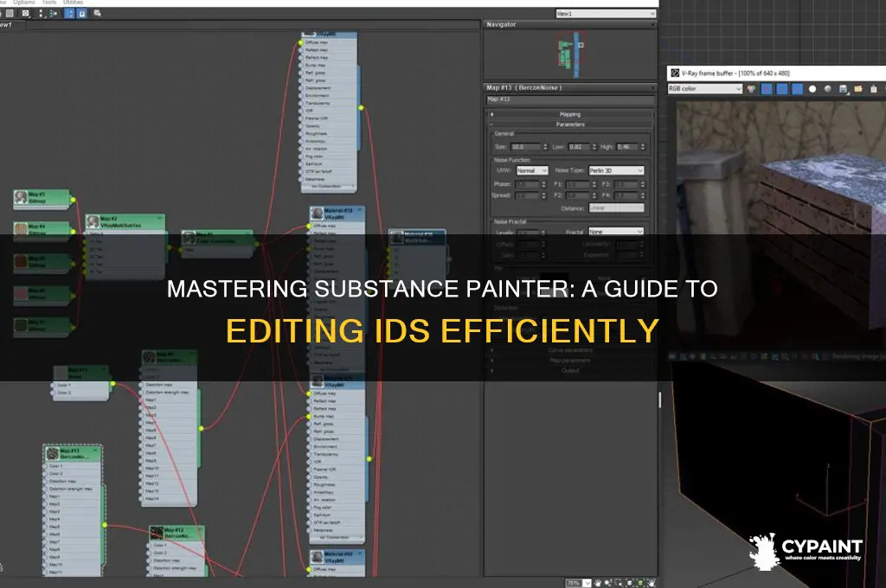Toggle the alpha channel white circle icon

point(812,89)
